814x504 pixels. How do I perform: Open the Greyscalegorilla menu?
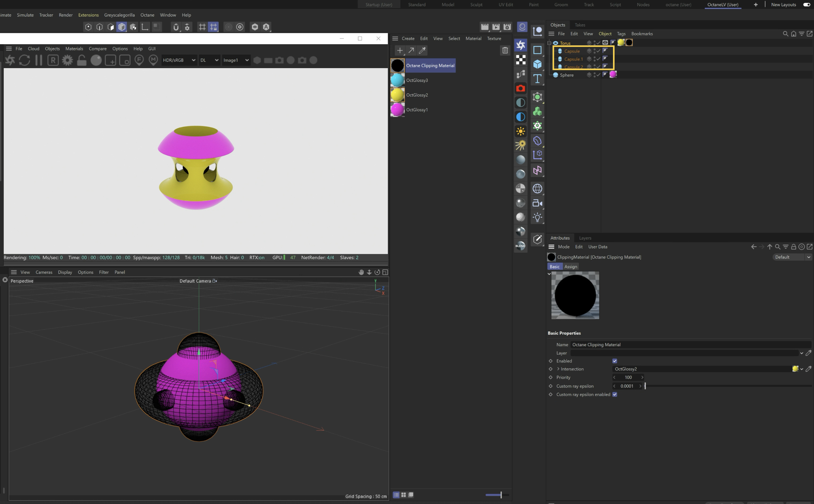[119, 15]
